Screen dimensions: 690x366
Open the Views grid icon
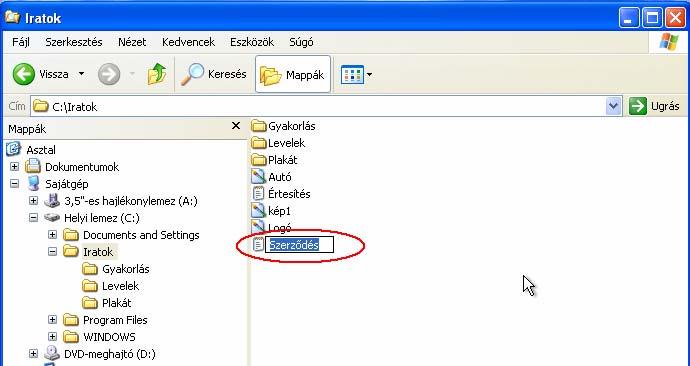(x=352, y=75)
